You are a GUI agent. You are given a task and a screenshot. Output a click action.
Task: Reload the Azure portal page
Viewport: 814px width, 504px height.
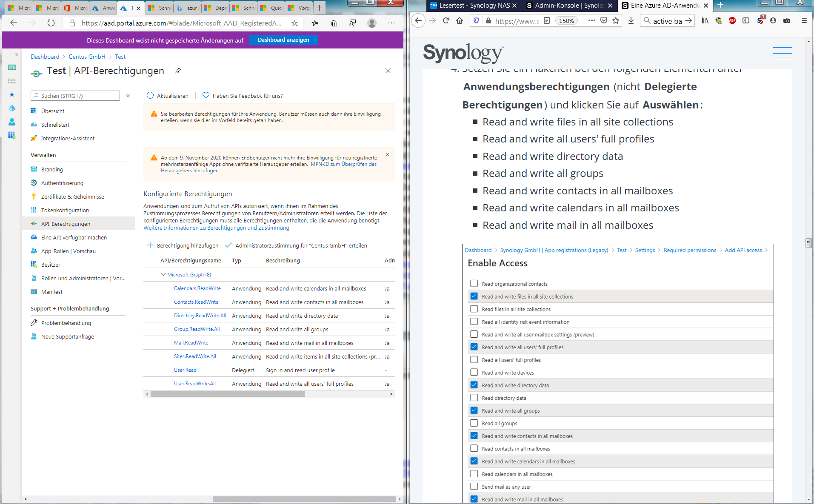51,23
